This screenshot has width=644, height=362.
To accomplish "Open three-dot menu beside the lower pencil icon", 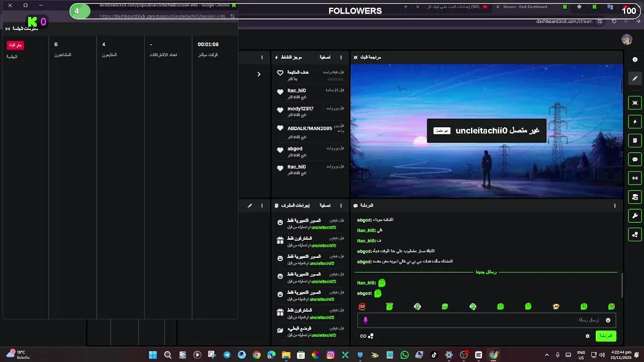I will 262,206.
